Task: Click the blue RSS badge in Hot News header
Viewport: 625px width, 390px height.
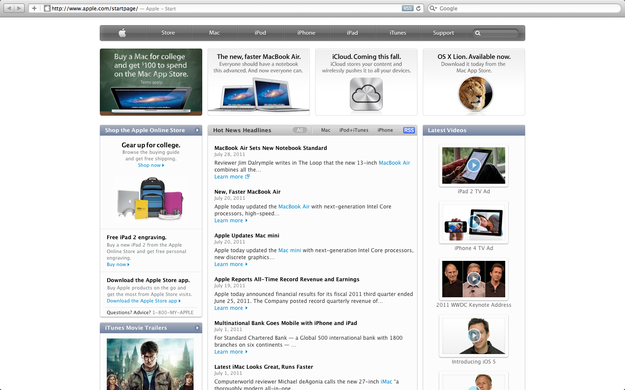Action: [x=409, y=130]
